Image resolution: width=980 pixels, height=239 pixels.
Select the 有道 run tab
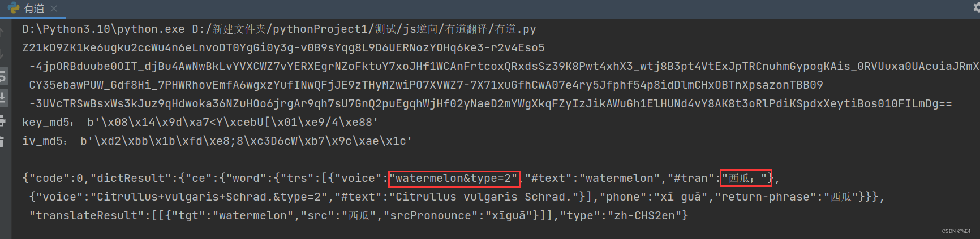click(x=33, y=8)
